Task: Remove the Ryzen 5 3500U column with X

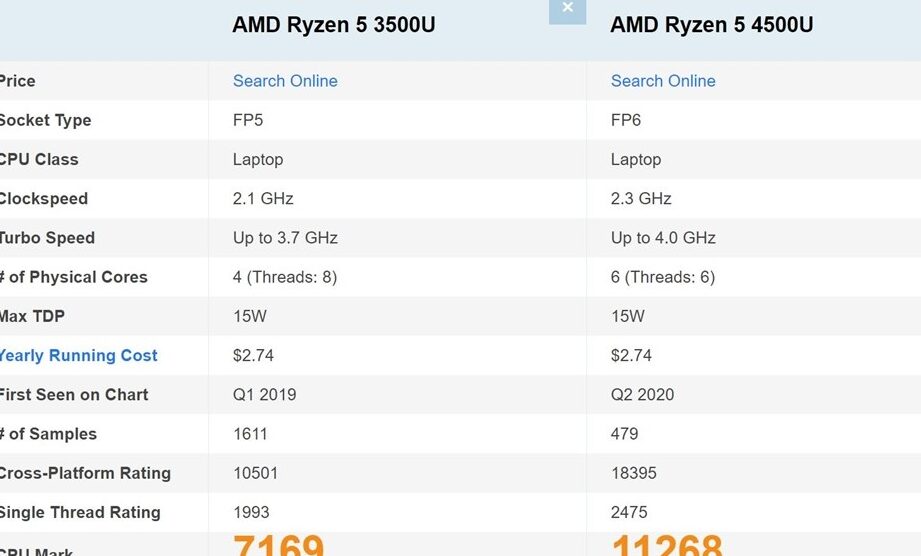Action: point(567,9)
